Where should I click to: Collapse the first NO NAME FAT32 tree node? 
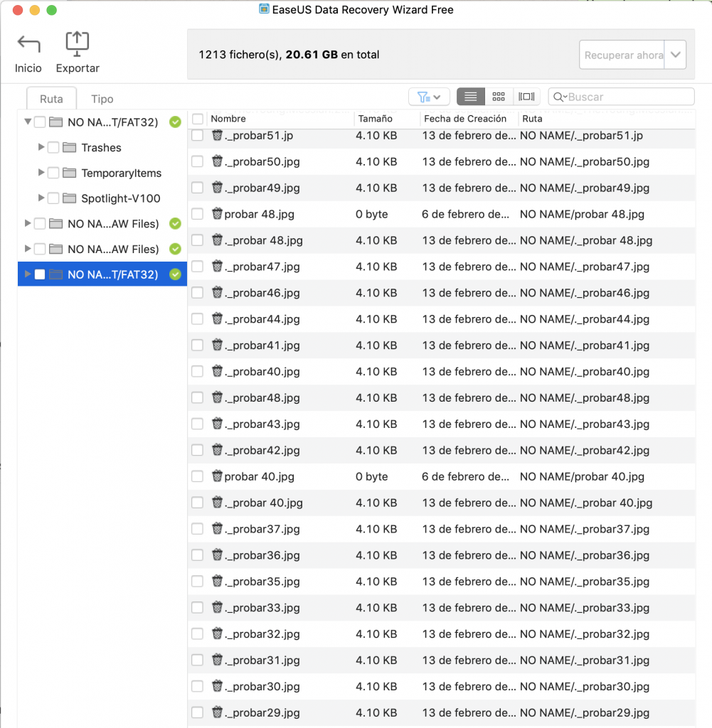(x=28, y=122)
